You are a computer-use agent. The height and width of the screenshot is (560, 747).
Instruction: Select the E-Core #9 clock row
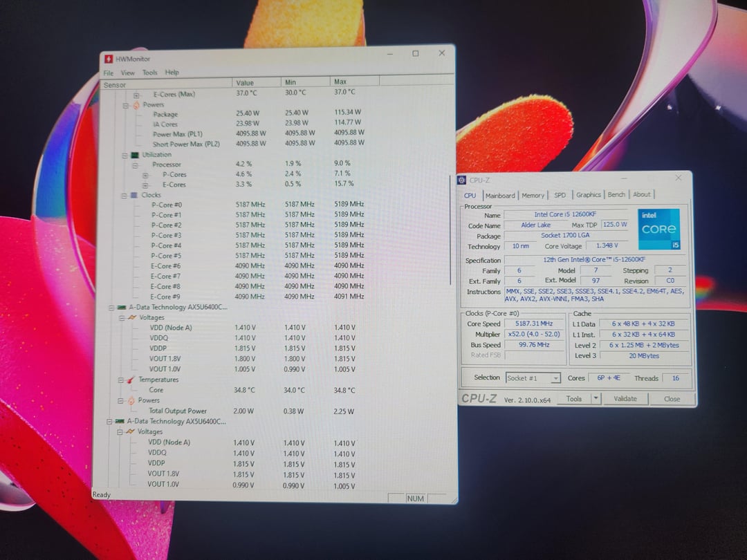coord(257,296)
